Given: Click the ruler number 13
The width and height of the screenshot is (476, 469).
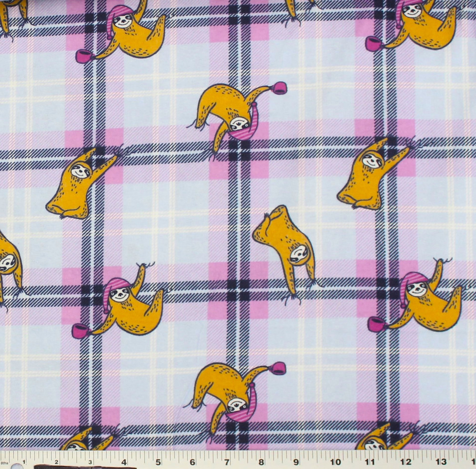Looking at the screenshot, I should [x=441, y=462].
